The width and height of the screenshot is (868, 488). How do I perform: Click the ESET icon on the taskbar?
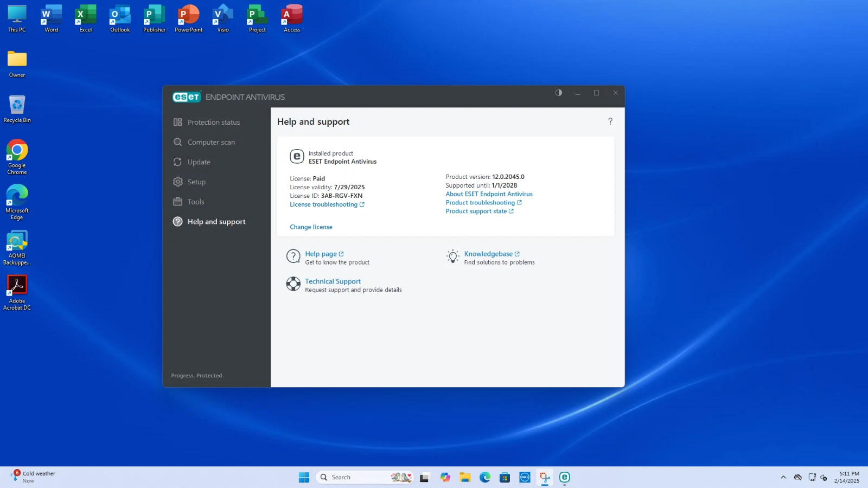coord(565,477)
